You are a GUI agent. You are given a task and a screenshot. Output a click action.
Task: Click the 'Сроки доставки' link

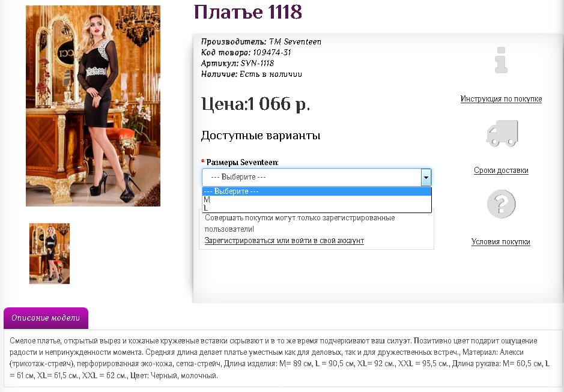pyautogui.click(x=501, y=170)
